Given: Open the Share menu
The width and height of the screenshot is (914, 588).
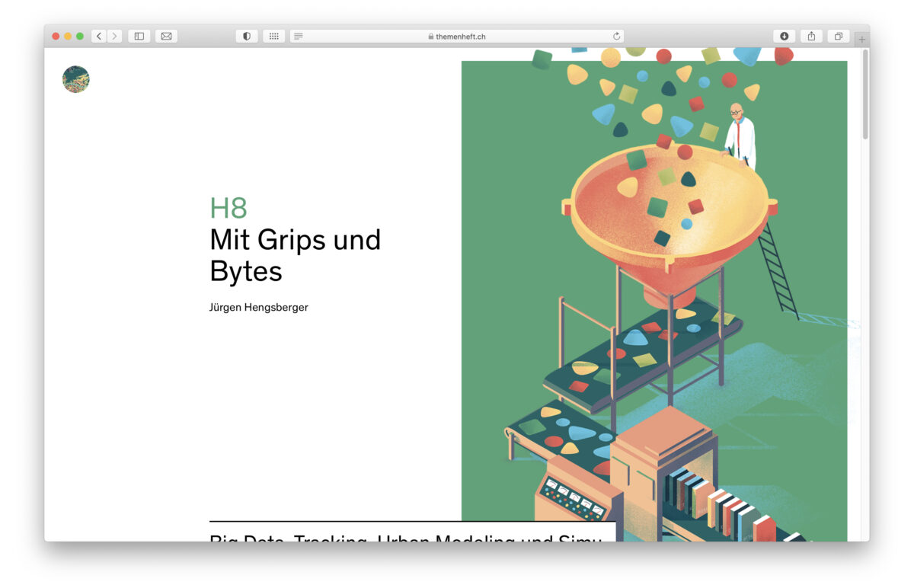Looking at the screenshot, I should point(811,36).
